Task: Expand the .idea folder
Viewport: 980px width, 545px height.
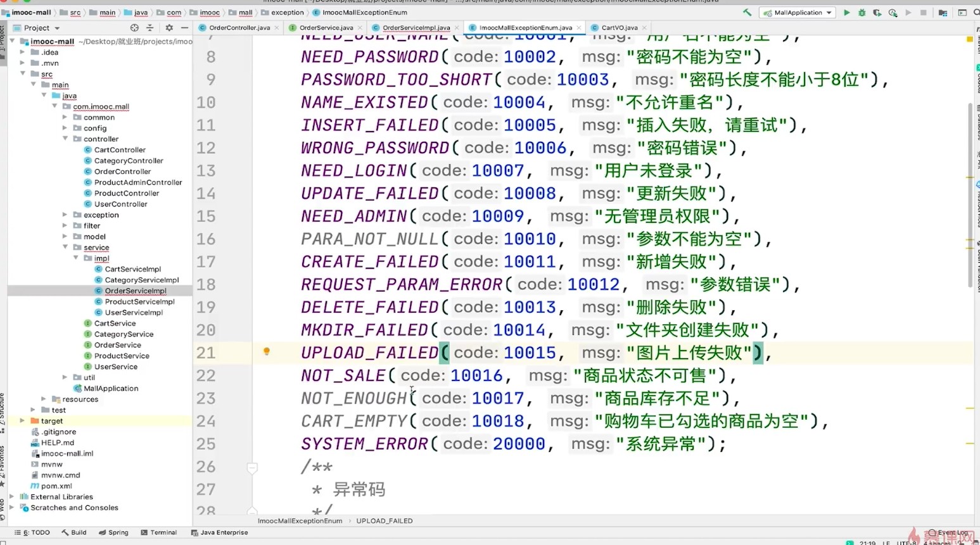Action: [x=23, y=53]
